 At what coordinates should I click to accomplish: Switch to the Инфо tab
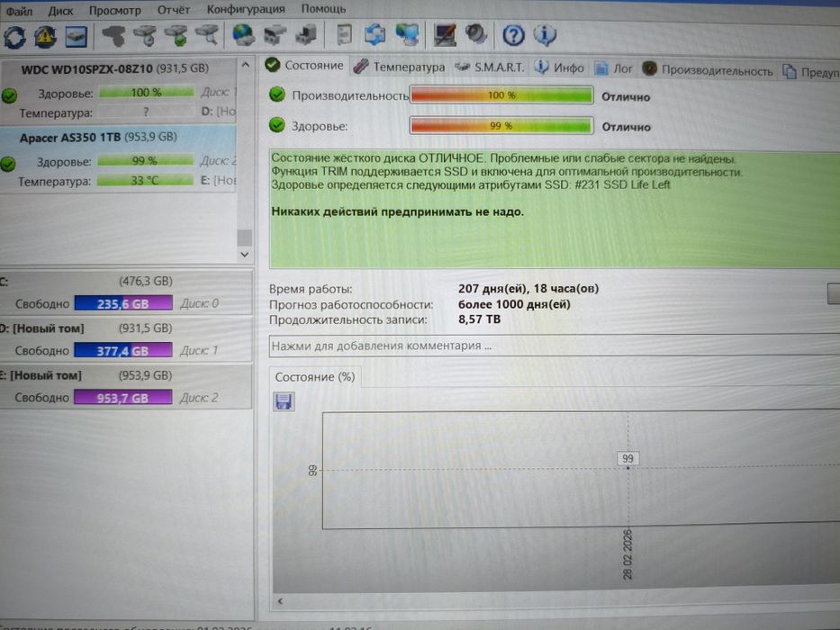point(559,67)
